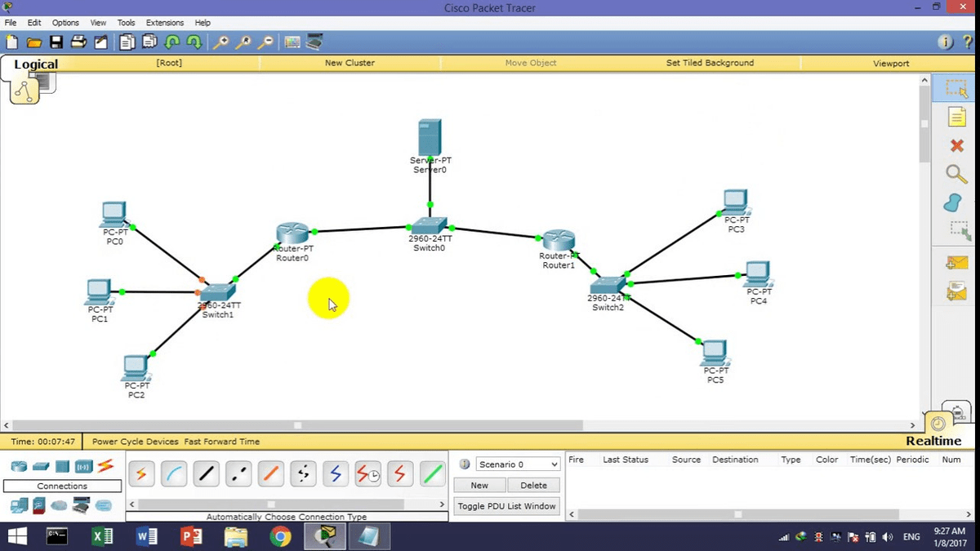Open the Extensions menu
This screenshot has height=551, width=980.
pyautogui.click(x=165, y=22)
